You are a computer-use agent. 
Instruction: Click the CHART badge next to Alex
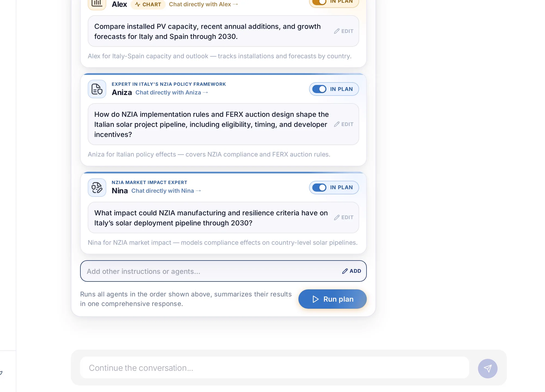coord(148,4)
